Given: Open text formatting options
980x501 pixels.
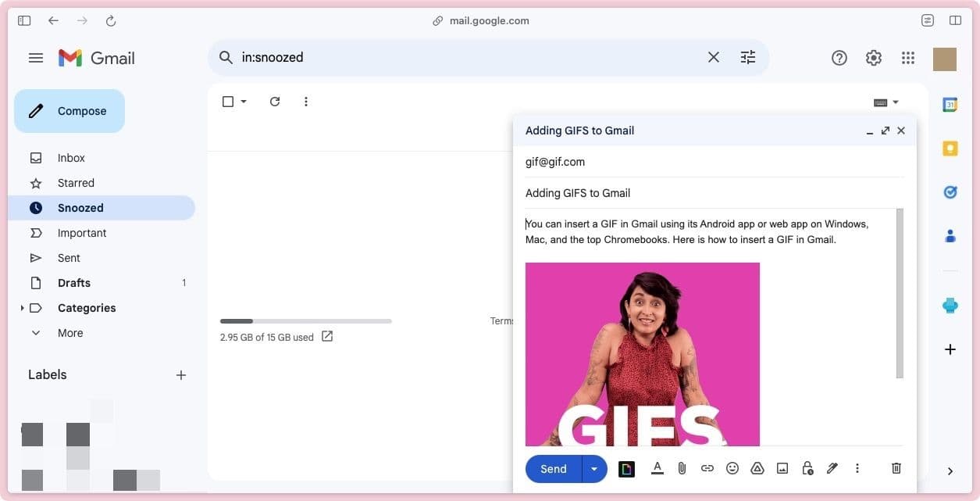Looking at the screenshot, I should click(x=657, y=467).
